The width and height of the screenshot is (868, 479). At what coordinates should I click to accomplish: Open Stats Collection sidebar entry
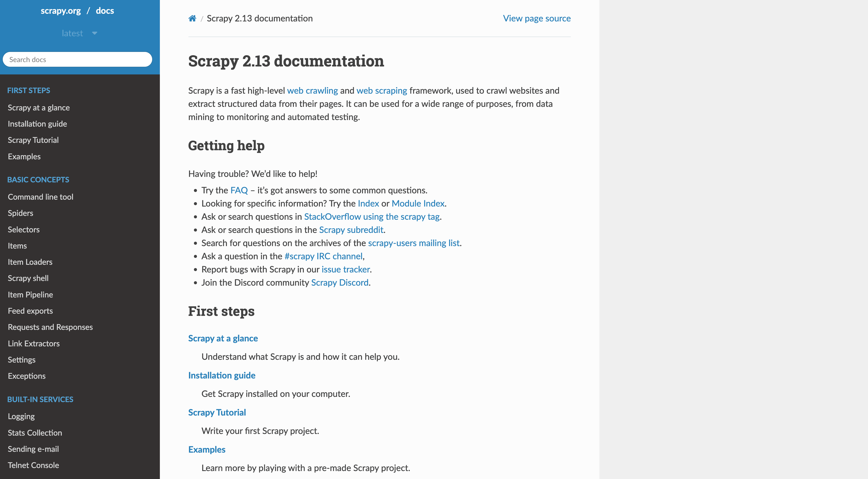(x=35, y=433)
